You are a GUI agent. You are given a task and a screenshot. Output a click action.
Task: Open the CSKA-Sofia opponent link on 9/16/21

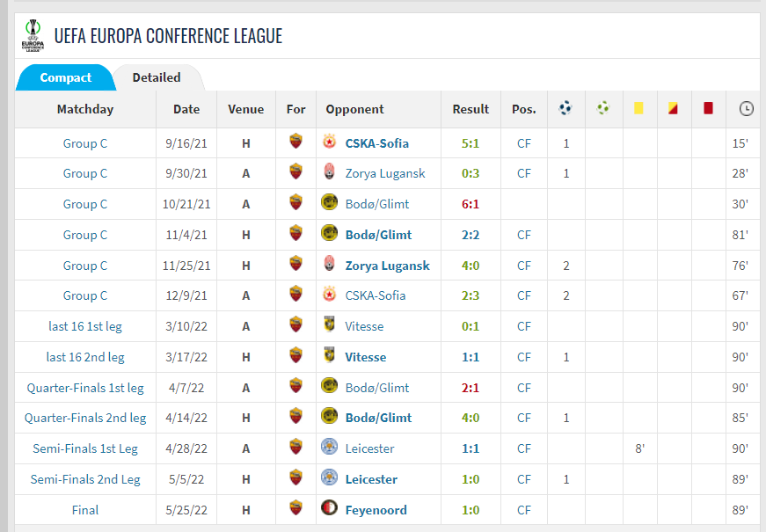point(376,142)
